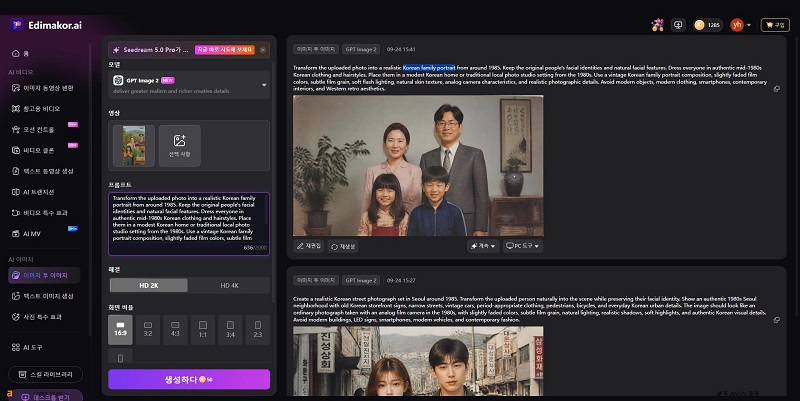Select the uploaded family photo thumbnail
The width and height of the screenshot is (800, 401).
[134, 145]
